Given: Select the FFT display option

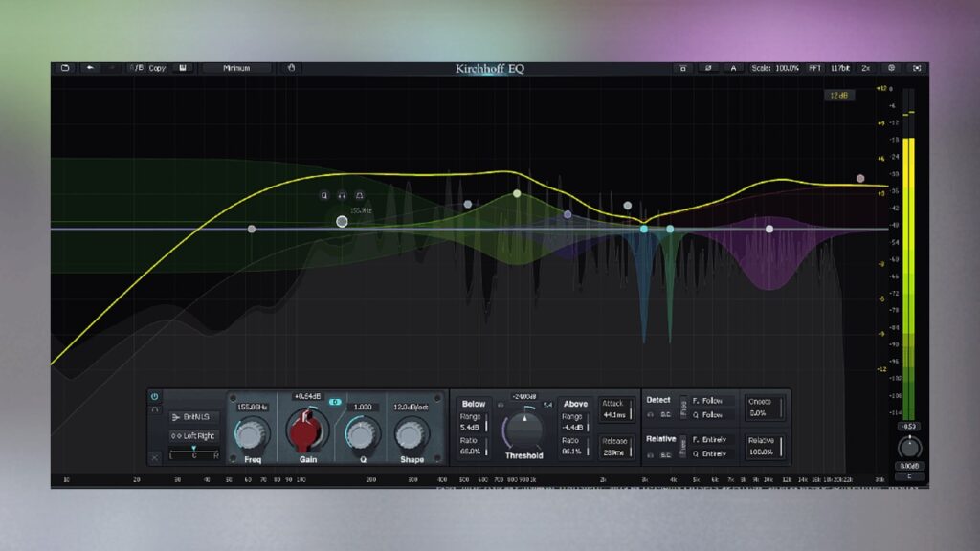Looking at the screenshot, I should point(816,68).
